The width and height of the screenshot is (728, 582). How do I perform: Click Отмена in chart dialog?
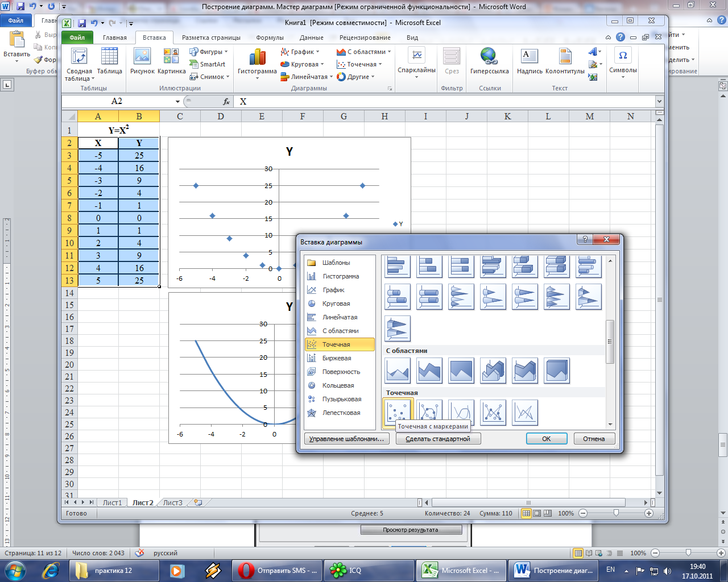click(x=594, y=439)
